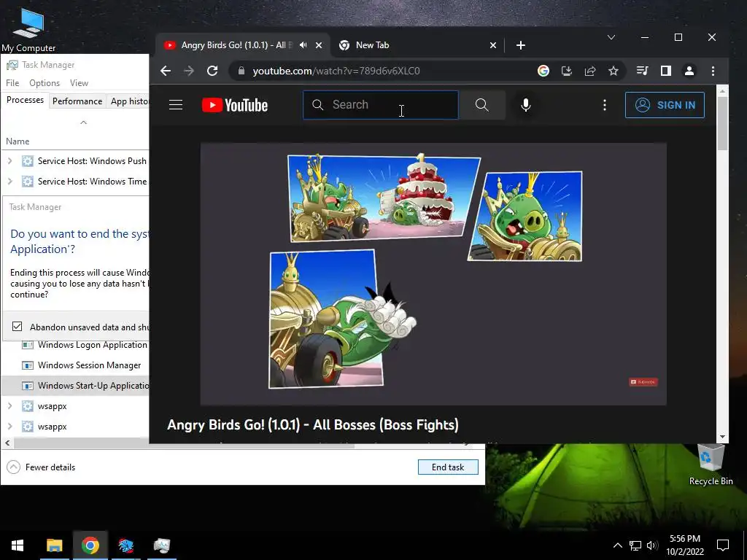
Task: Collapse Task Manager with Fewer details
Action: [x=41, y=467]
